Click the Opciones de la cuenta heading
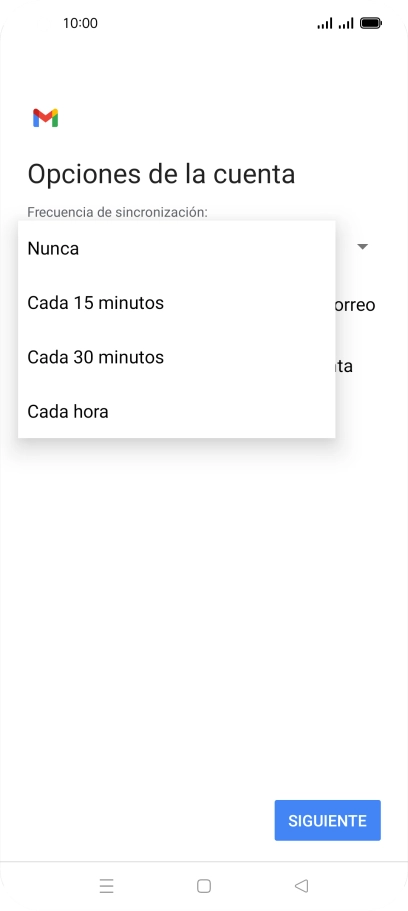 [x=161, y=174]
